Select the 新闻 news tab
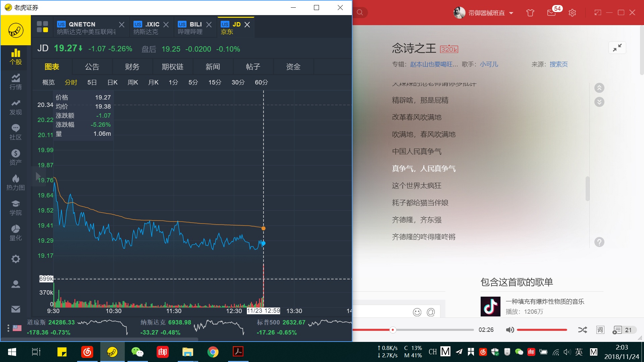 (x=213, y=67)
